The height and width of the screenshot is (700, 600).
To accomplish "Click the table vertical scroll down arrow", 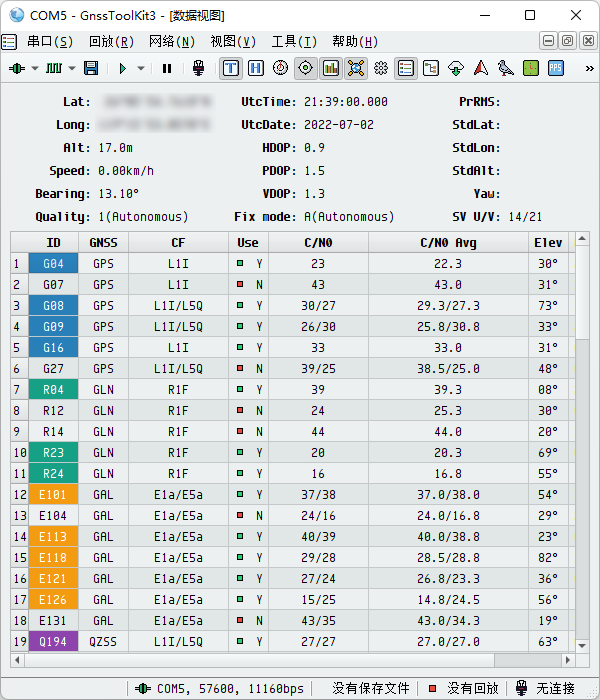I will (582, 646).
